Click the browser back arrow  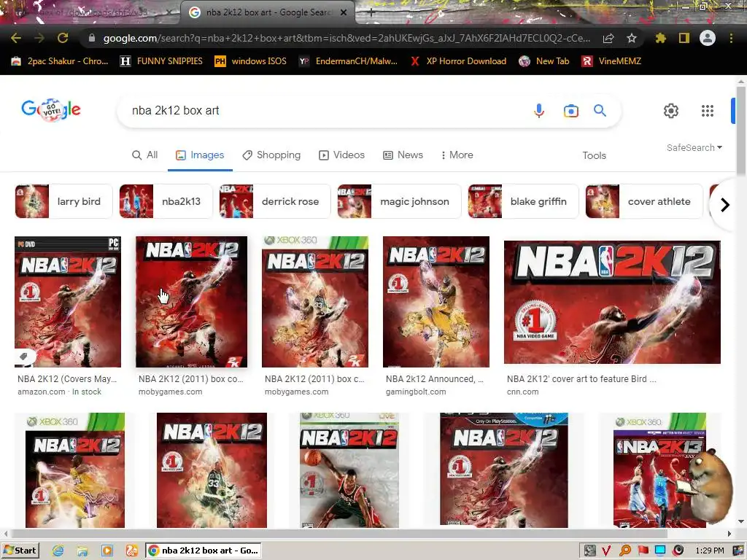click(16, 38)
